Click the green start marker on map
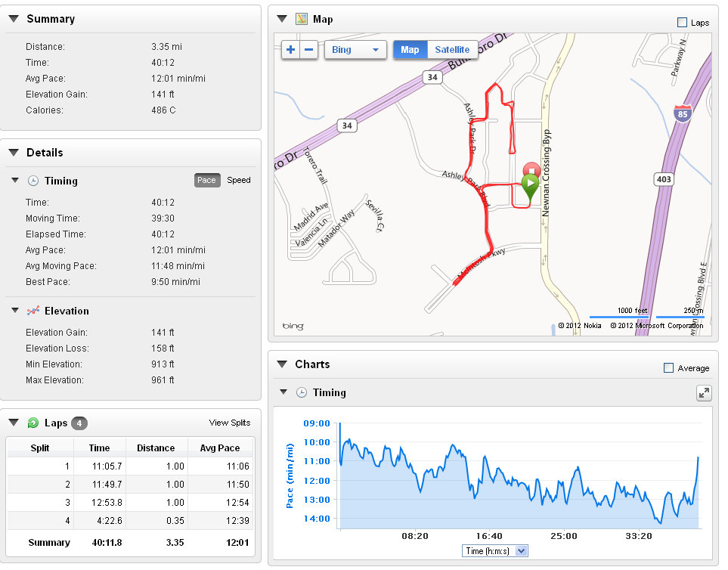This screenshot has width=728, height=570. (531, 184)
